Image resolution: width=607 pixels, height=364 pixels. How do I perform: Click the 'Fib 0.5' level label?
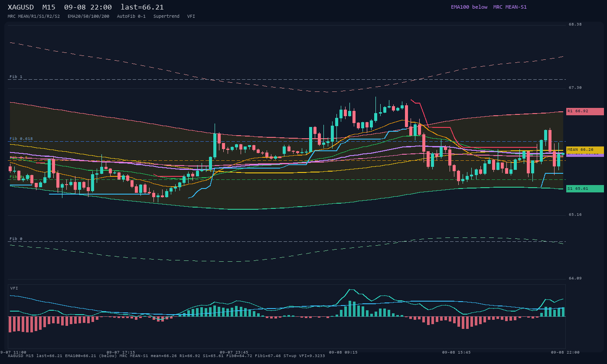[19, 158]
